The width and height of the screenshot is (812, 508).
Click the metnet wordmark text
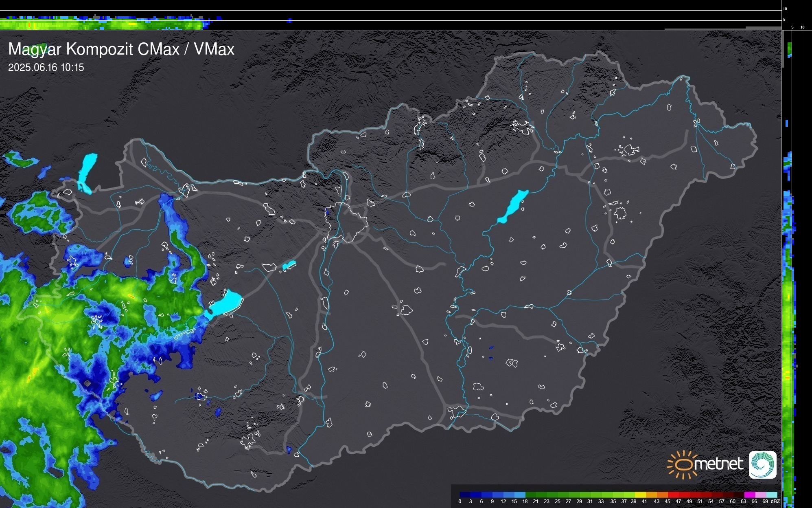click(x=718, y=464)
